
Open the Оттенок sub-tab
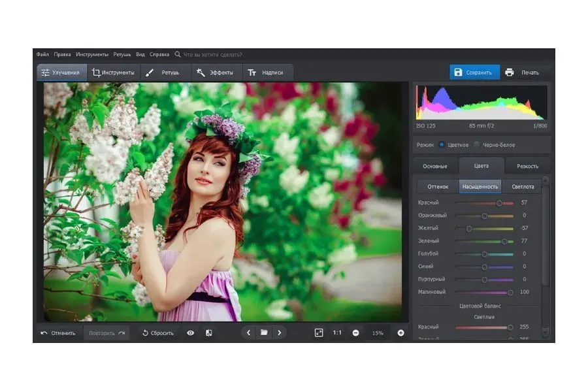[438, 186]
